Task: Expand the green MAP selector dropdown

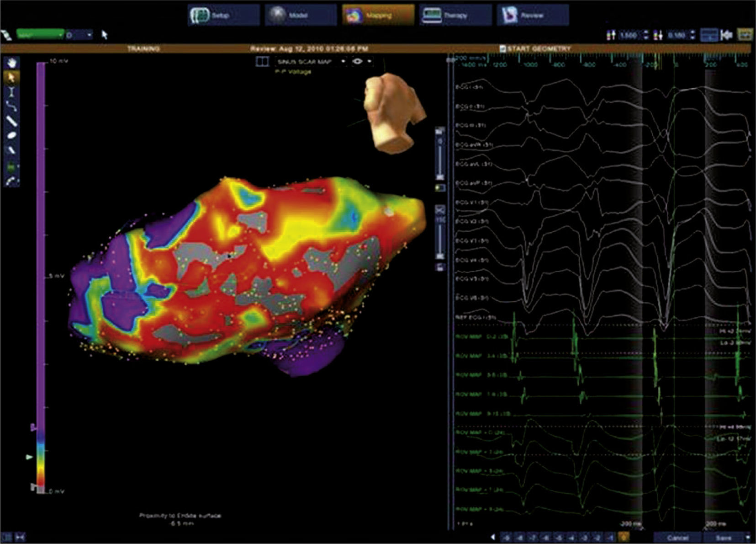Action: (61, 35)
